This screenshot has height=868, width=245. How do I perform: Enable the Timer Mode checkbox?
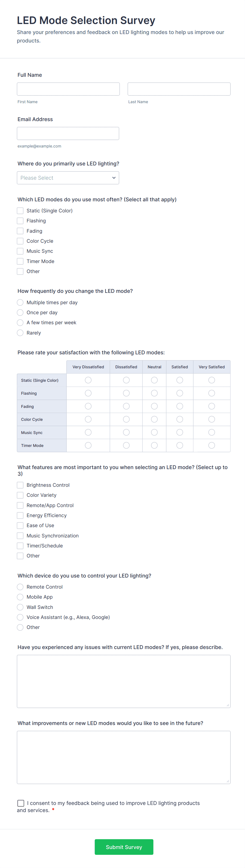[20, 261]
